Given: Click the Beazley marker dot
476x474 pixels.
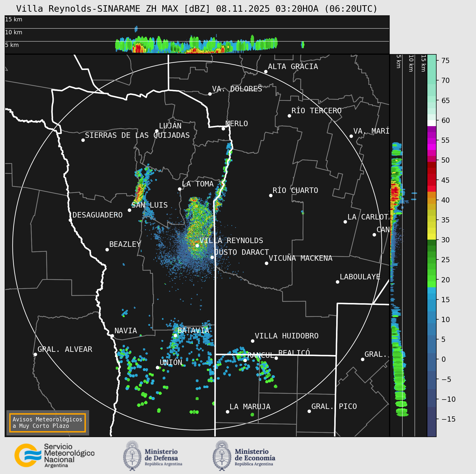Looking at the screenshot, I should click(x=107, y=250).
